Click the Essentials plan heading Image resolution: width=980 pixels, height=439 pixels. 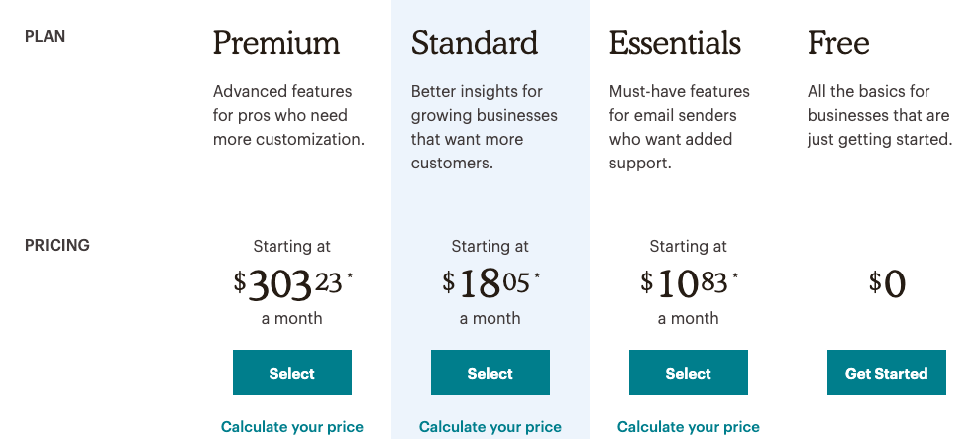[675, 43]
